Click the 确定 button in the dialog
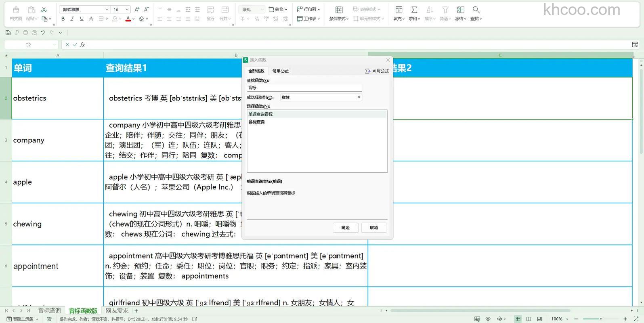Image resolution: width=644 pixels, height=323 pixels. [345, 228]
